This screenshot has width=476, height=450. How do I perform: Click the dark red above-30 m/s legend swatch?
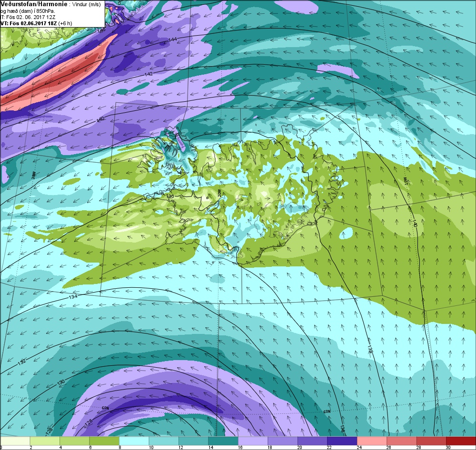[461, 441]
